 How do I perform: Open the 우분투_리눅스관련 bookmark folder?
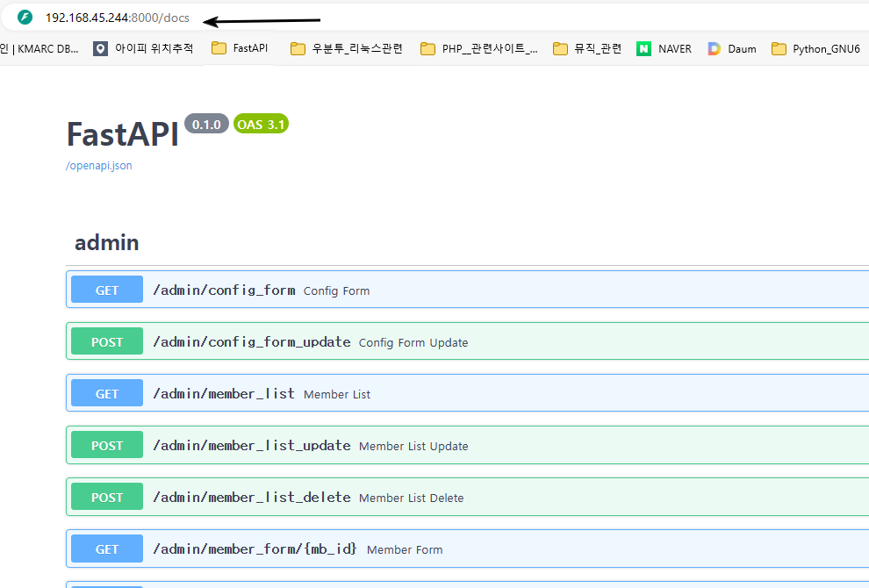point(347,48)
